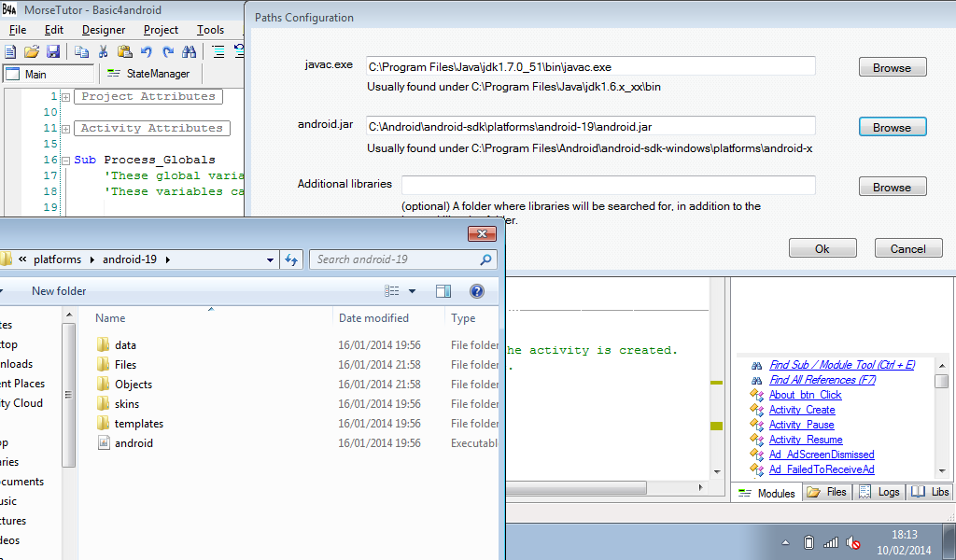
Task: Click the android executable jar file icon
Action: pyautogui.click(x=104, y=443)
